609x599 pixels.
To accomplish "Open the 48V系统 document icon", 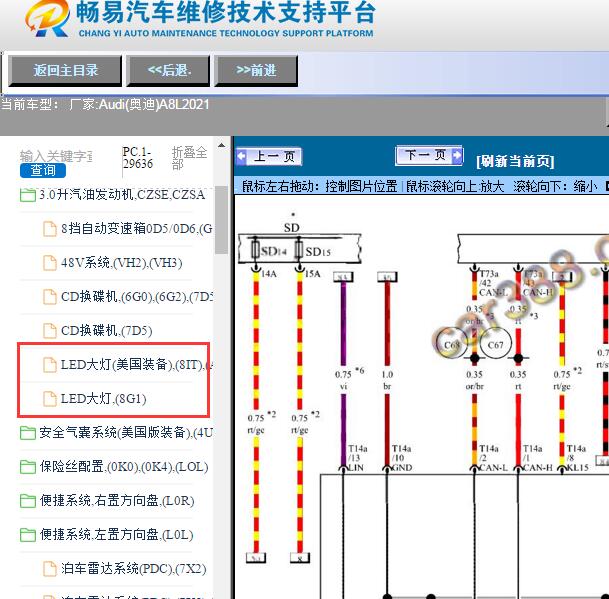I will (x=50, y=263).
